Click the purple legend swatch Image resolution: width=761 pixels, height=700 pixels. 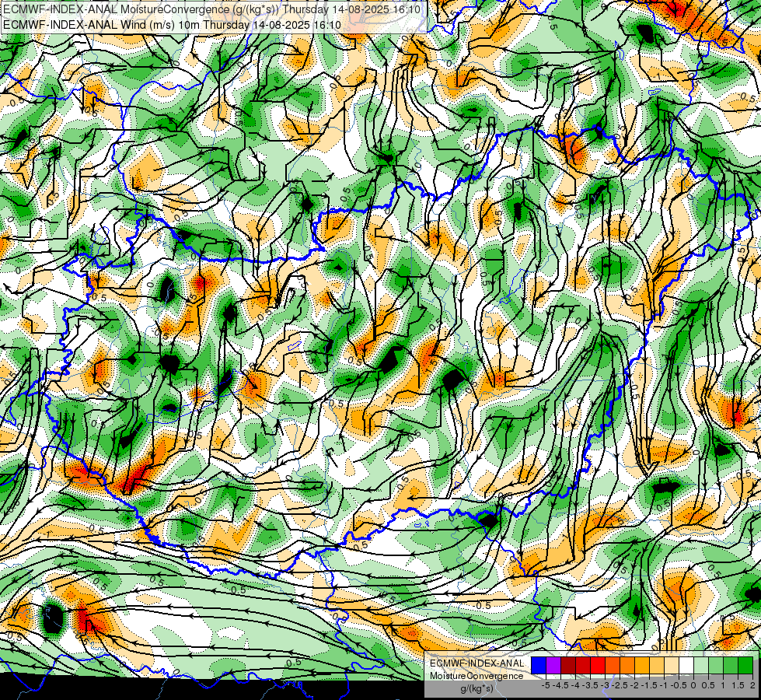(x=553, y=666)
